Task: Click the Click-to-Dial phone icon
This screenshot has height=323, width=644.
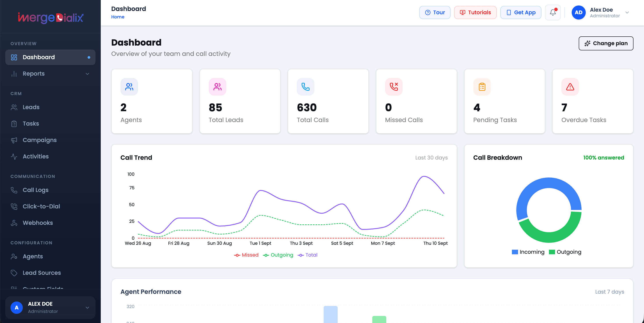Action: pyautogui.click(x=14, y=206)
